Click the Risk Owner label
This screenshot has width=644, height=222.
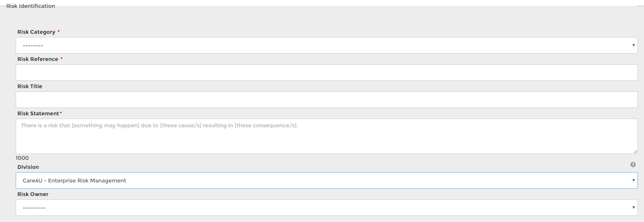[x=33, y=194]
